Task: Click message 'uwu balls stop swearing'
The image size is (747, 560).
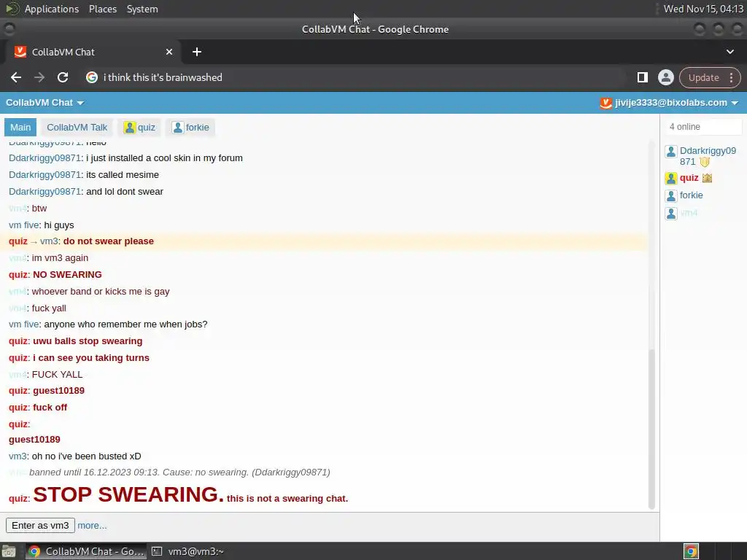Action: click(x=88, y=341)
